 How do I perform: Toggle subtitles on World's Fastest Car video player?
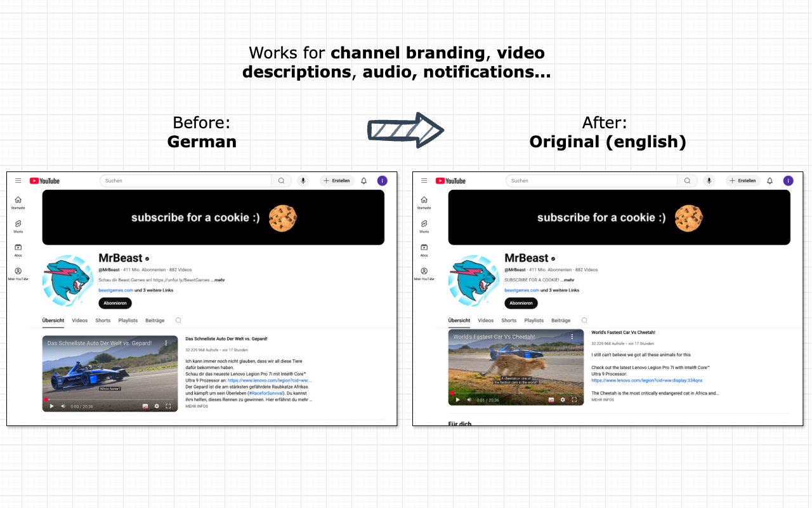click(x=551, y=400)
